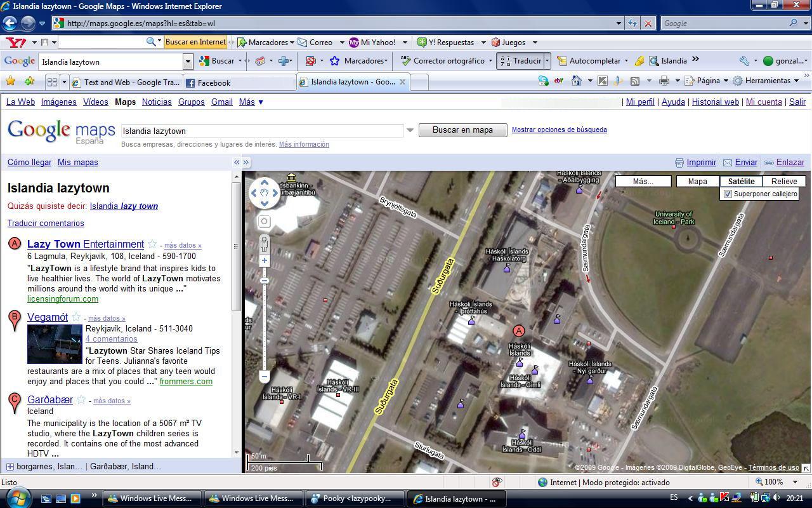This screenshot has width=812, height=508.
Task: Switch to Text and Web Google Translate tab
Action: coord(126,83)
